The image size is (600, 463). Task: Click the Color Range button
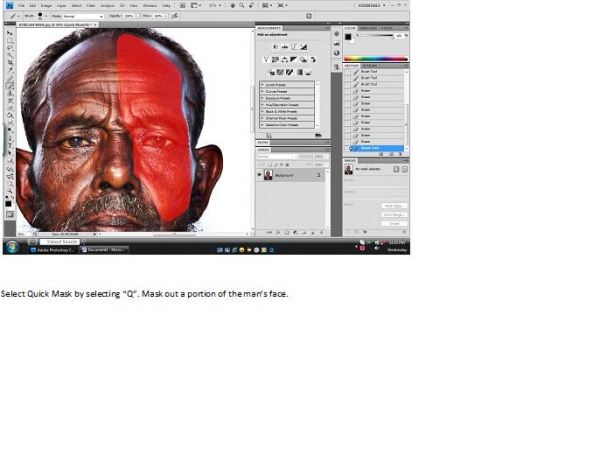394,215
